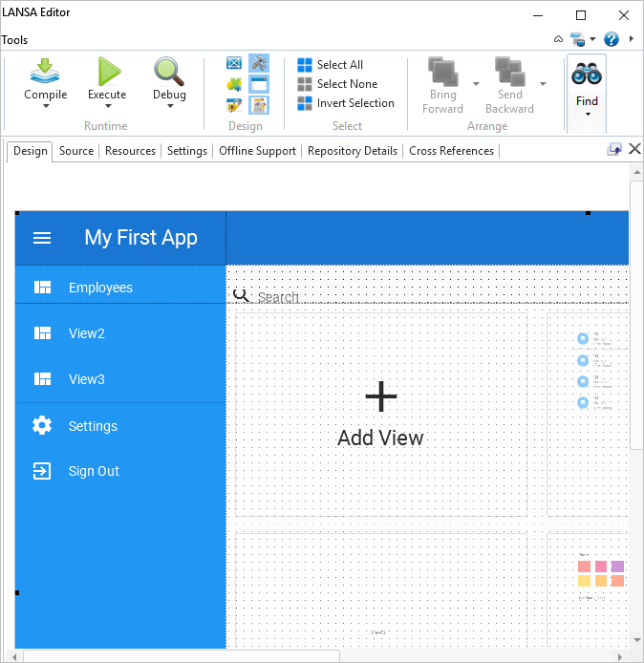Click the small right arrow next to Help
Image resolution: width=644 pixels, height=663 pixels.
[x=632, y=38]
